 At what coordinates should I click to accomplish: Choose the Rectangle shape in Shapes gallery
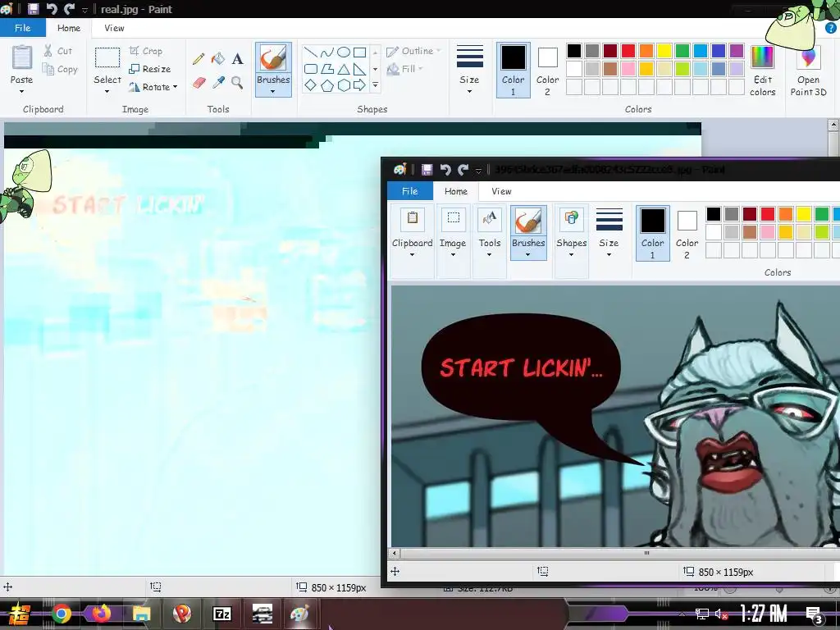[359, 52]
